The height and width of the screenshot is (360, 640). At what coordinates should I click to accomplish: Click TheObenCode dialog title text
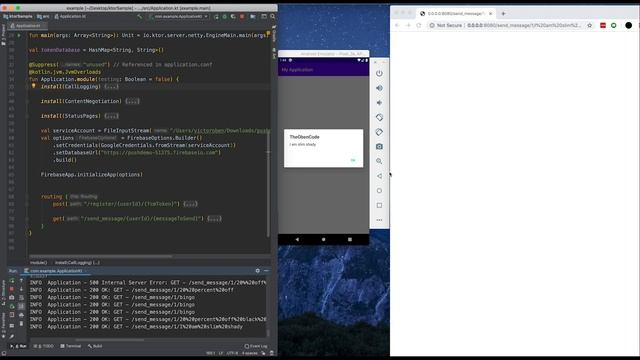coord(304,137)
